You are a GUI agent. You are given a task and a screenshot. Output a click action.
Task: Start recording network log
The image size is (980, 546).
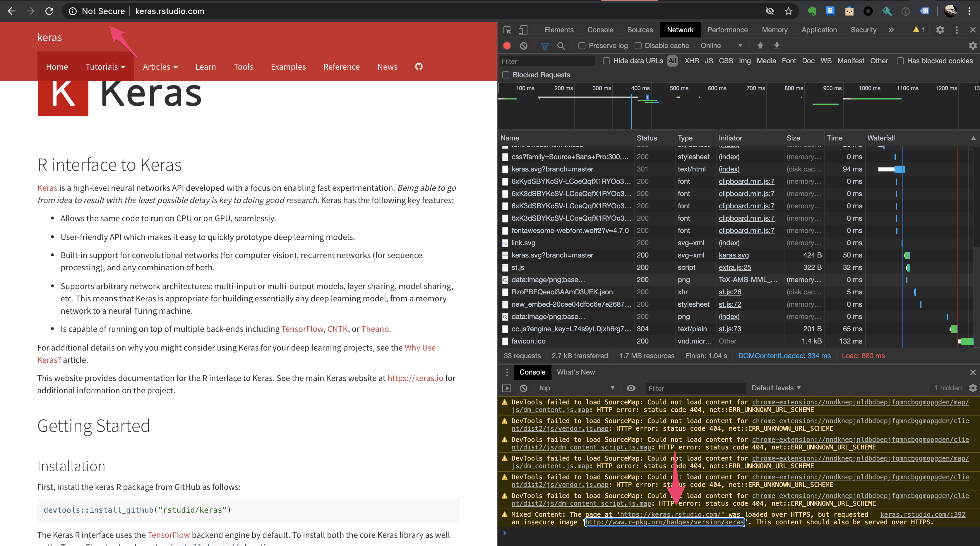pos(507,46)
